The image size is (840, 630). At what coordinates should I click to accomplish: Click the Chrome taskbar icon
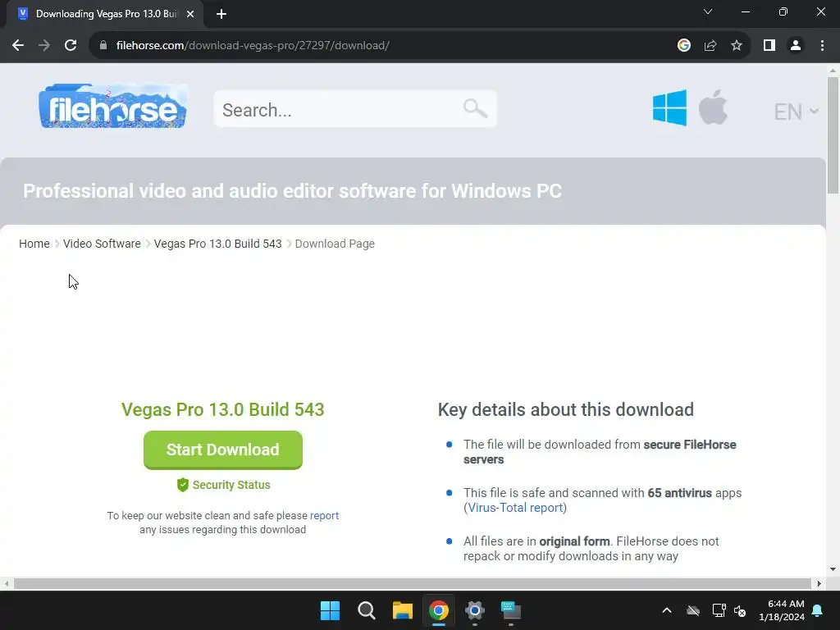[x=439, y=610]
